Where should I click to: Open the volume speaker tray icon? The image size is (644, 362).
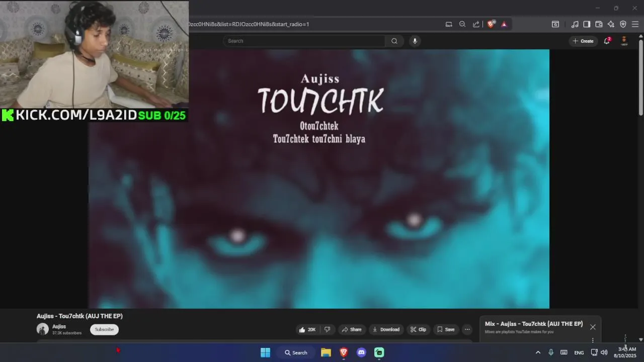(x=604, y=352)
